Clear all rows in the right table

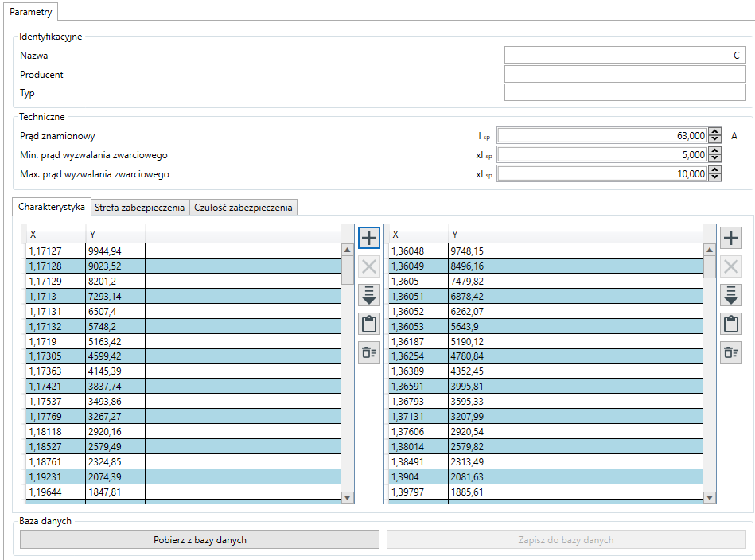[x=731, y=352]
